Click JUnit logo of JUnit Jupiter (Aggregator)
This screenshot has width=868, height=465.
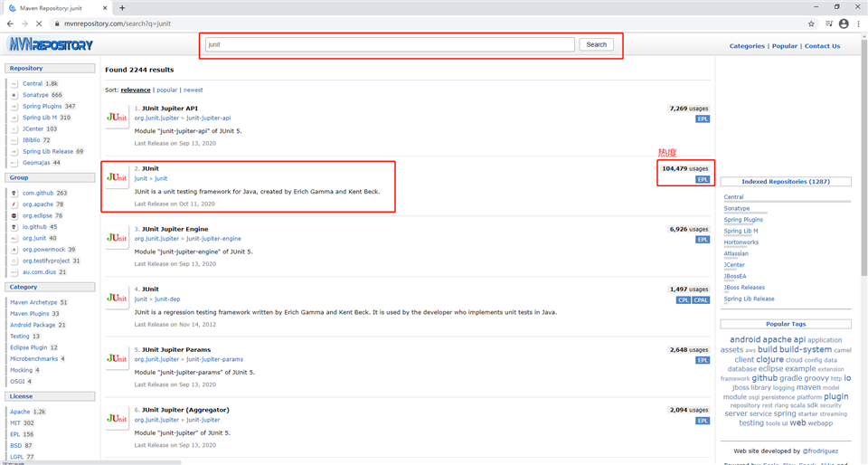pos(117,419)
